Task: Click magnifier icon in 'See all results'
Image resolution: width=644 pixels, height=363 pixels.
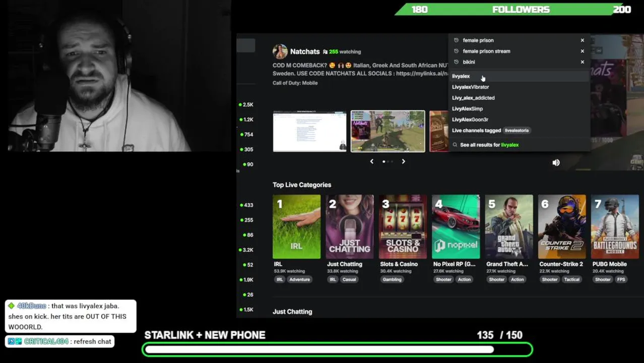Action: coord(455,145)
